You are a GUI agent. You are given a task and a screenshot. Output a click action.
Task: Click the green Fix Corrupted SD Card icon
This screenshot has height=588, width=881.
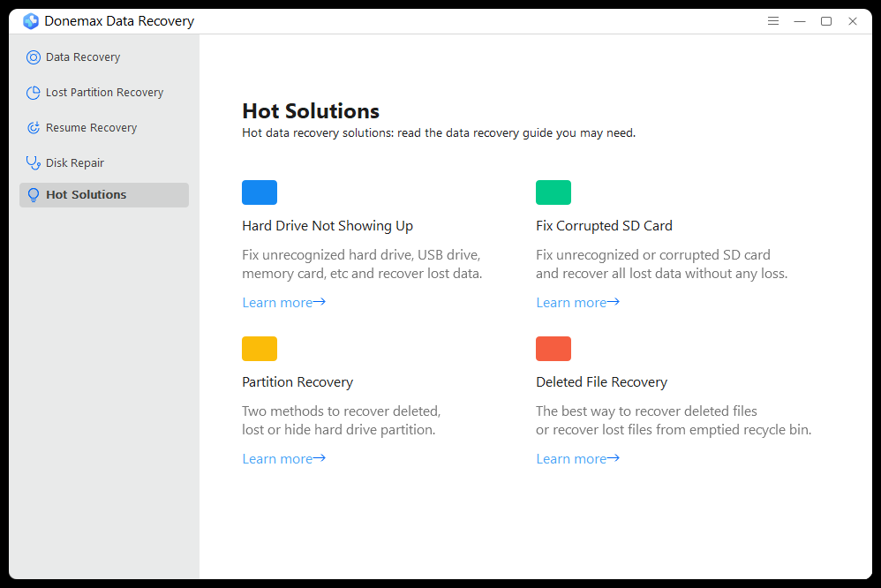pos(553,192)
